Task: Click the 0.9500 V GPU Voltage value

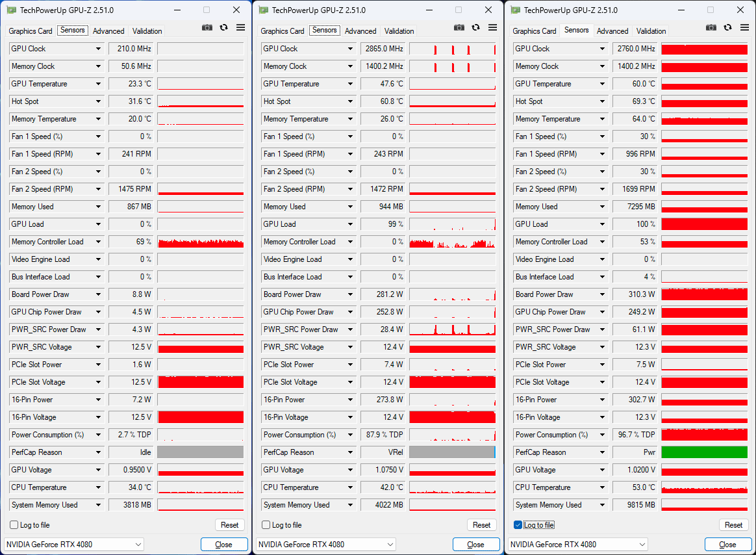Action: click(x=131, y=470)
